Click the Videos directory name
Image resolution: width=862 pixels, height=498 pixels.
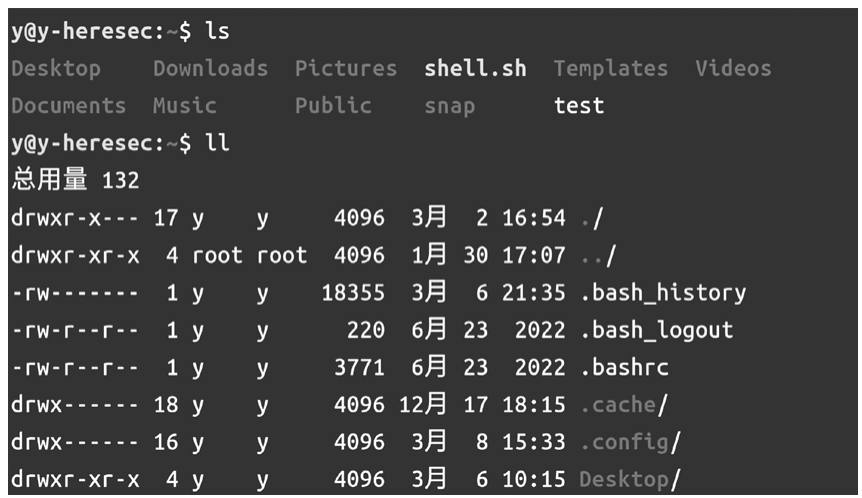(733, 69)
